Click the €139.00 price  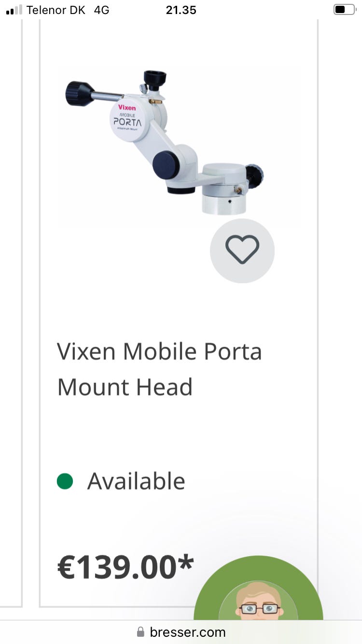point(117,567)
